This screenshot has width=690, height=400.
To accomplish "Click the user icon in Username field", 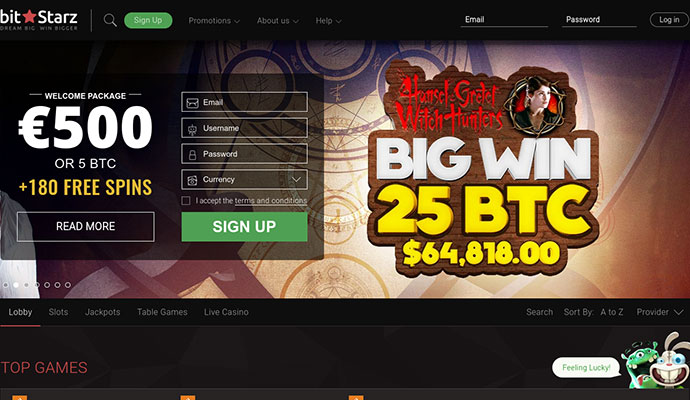I will pos(192,129).
